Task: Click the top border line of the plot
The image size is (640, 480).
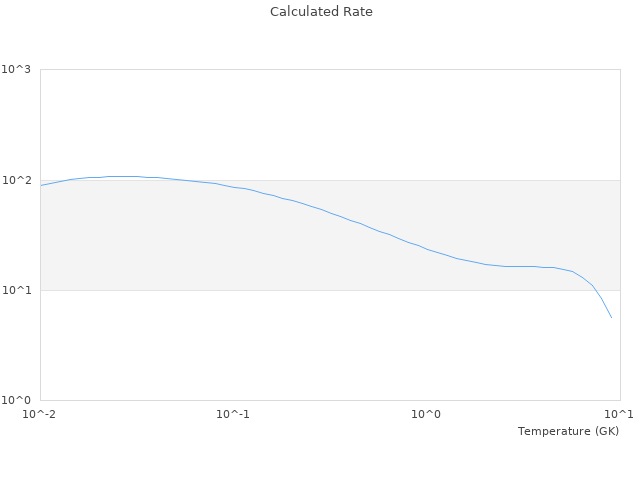Action: click(x=330, y=70)
